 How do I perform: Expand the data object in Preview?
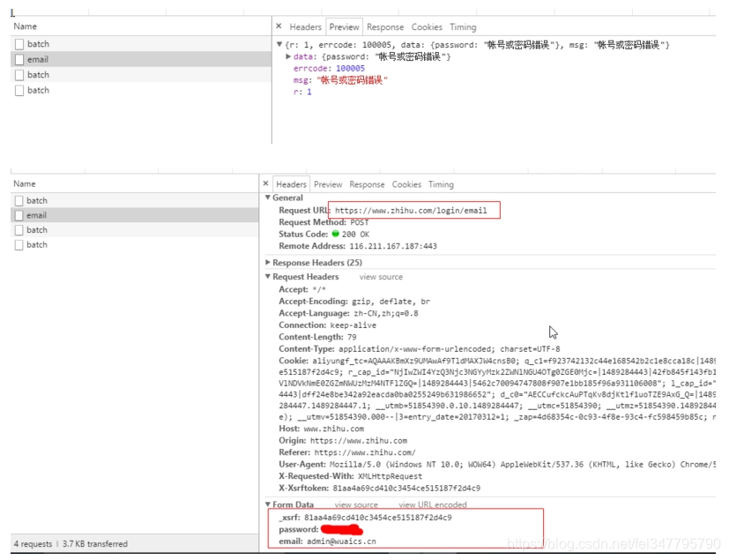(x=288, y=56)
